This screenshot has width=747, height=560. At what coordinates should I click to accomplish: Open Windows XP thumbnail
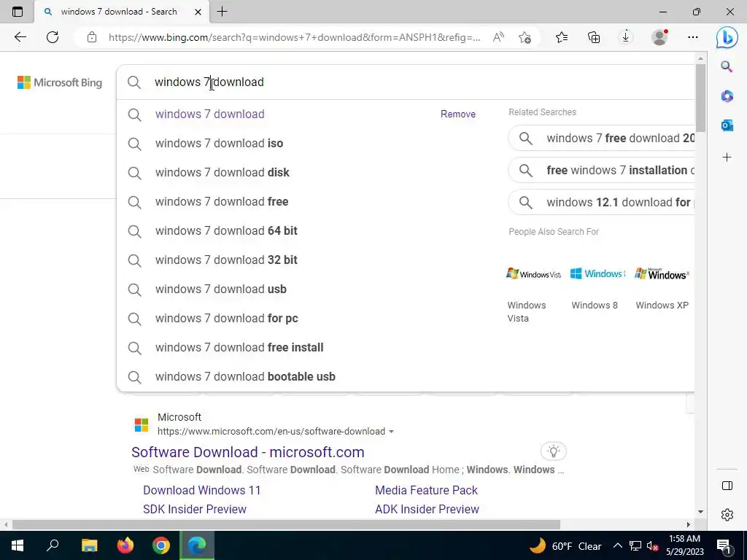pos(662,274)
